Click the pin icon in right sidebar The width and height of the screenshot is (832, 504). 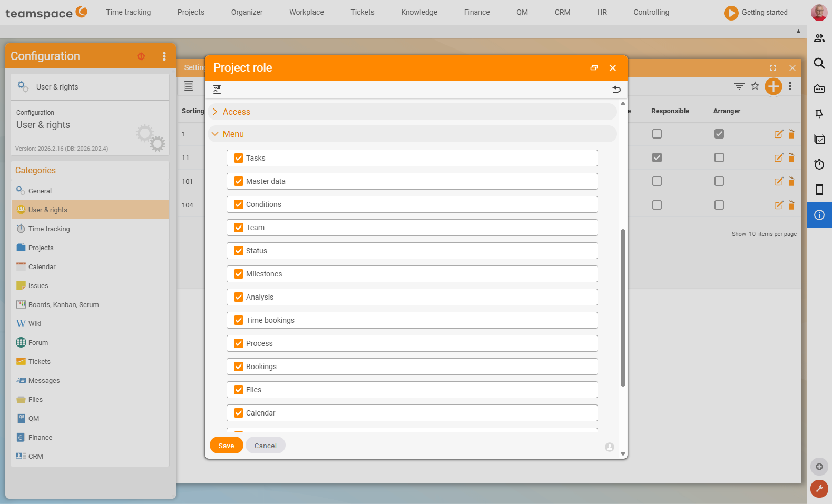[819, 114]
